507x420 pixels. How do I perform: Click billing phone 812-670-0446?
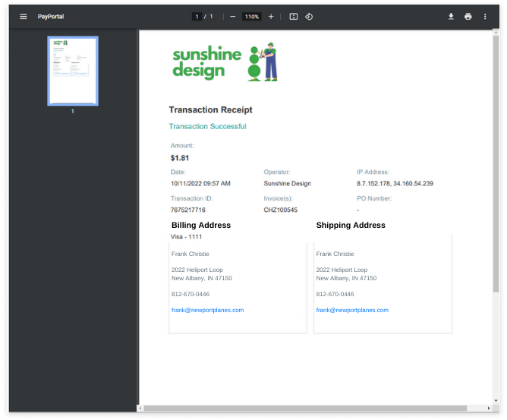tap(190, 294)
